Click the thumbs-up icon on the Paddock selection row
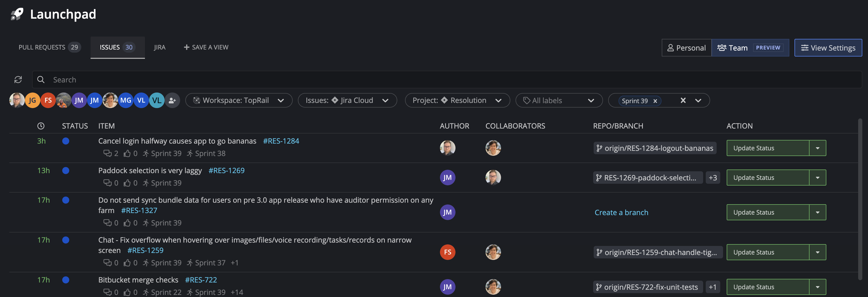868x297 pixels. (127, 183)
